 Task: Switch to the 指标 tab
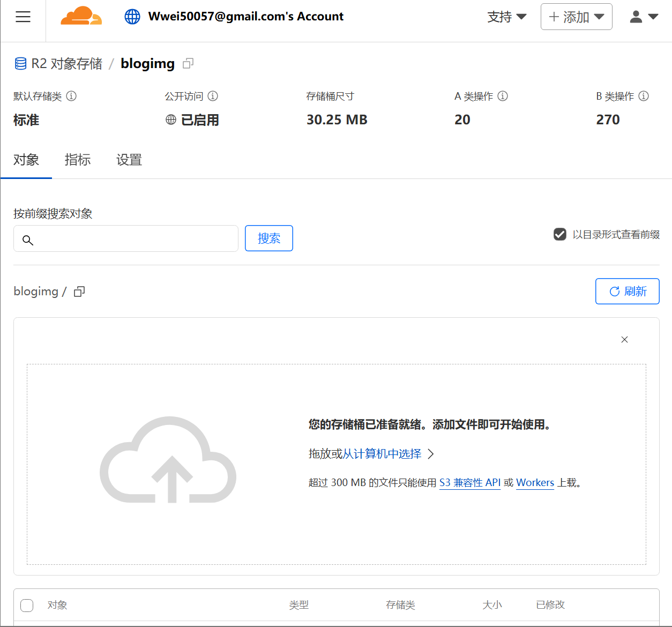click(78, 160)
